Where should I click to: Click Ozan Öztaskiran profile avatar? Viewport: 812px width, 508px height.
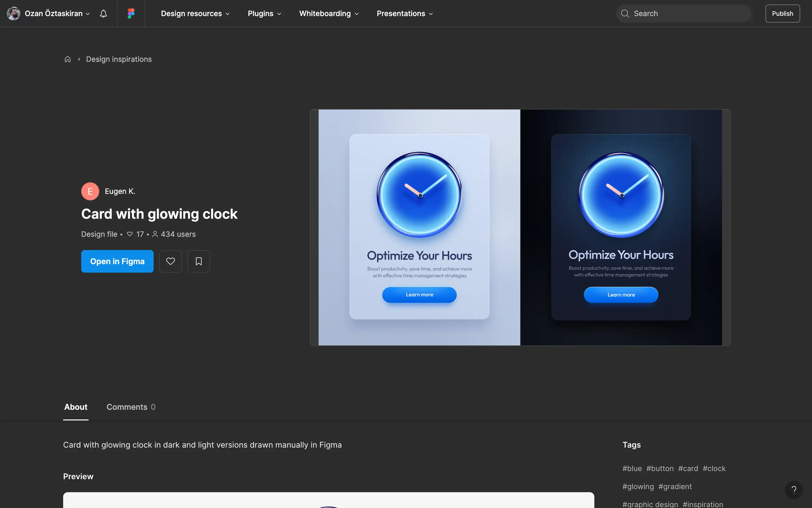click(x=14, y=14)
